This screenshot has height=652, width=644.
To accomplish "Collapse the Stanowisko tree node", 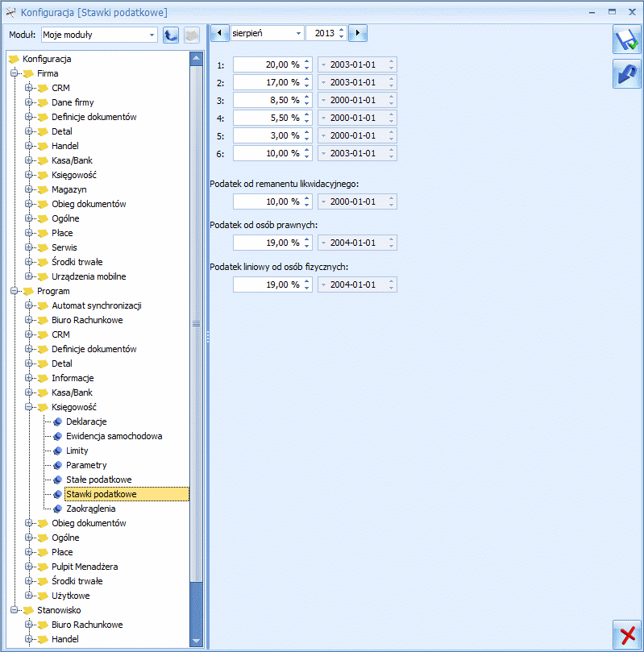I will (x=15, y=610).
